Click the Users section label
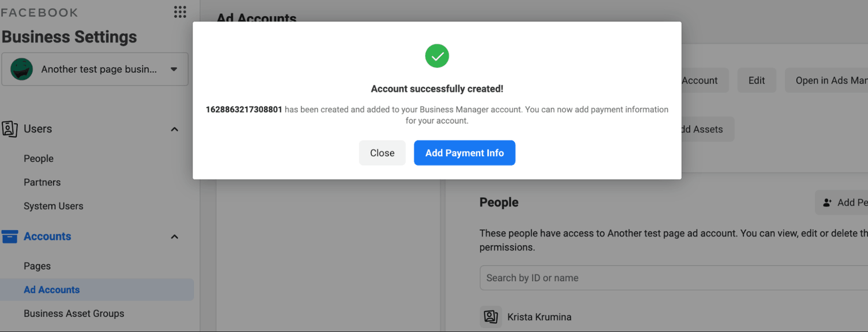This screenshot has height=332, width=868. click(x=38, y=129)
